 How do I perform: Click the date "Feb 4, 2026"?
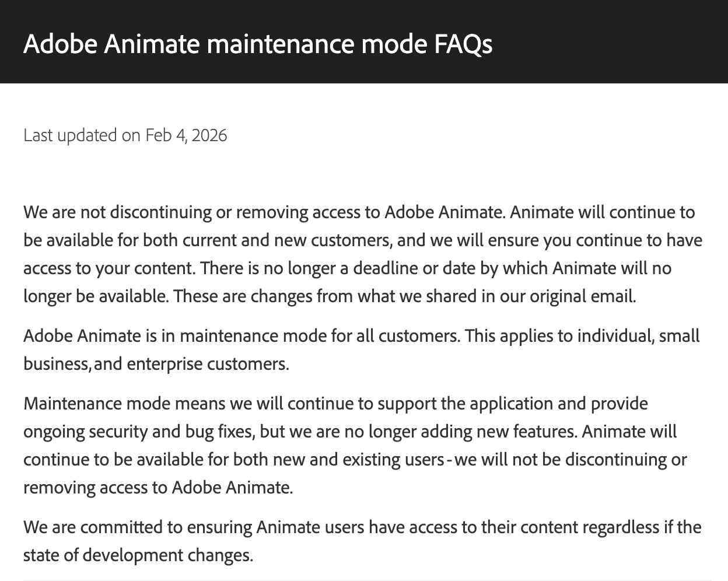tap(186, 135)
